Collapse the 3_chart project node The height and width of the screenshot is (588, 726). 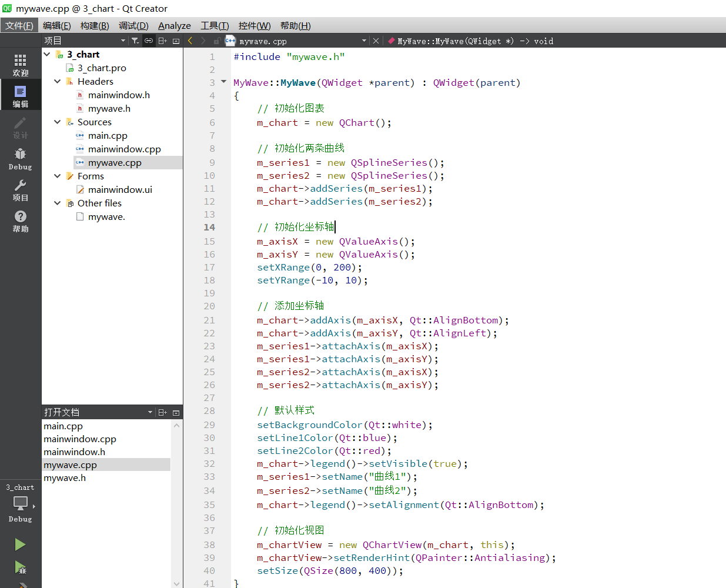pos(47,54)
